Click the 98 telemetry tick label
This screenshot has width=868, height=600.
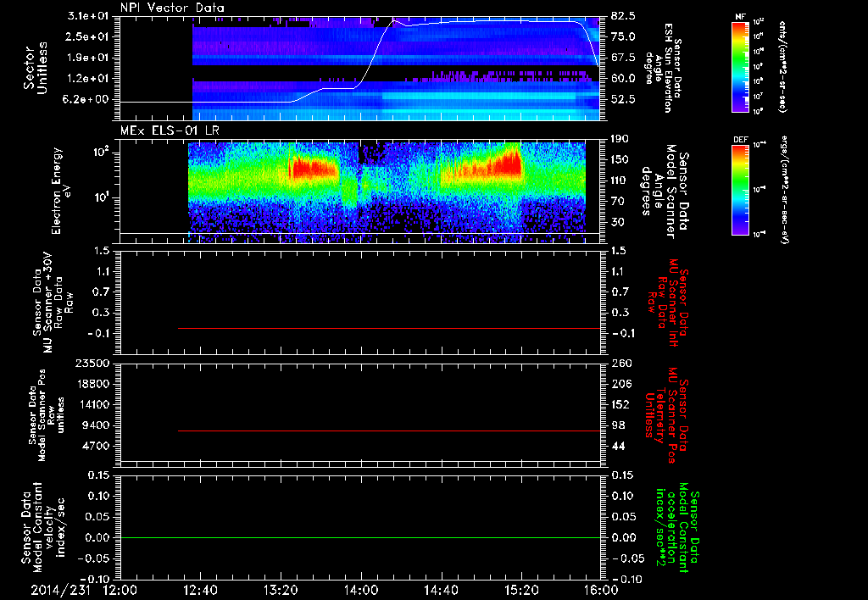pyautogui.click(x=618, y=425)
